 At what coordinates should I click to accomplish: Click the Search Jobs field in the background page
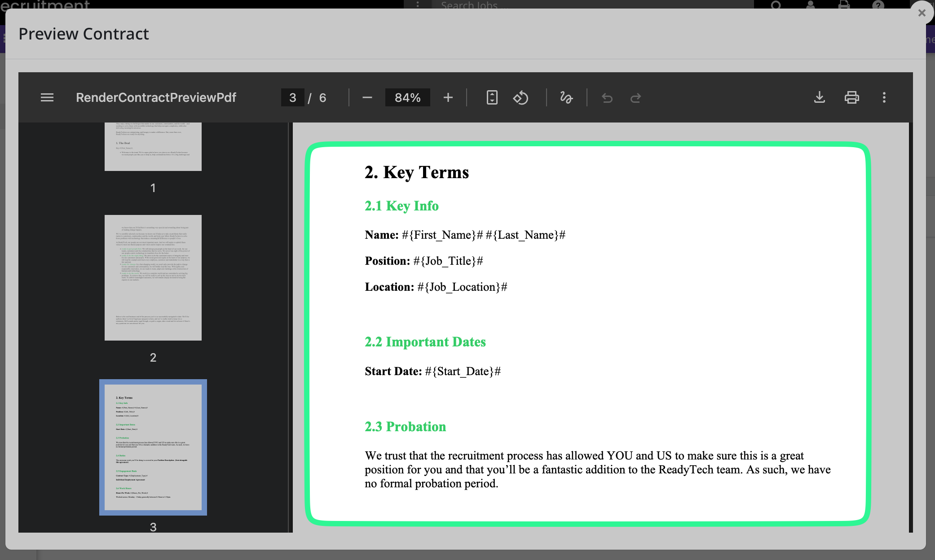[593, 5]
